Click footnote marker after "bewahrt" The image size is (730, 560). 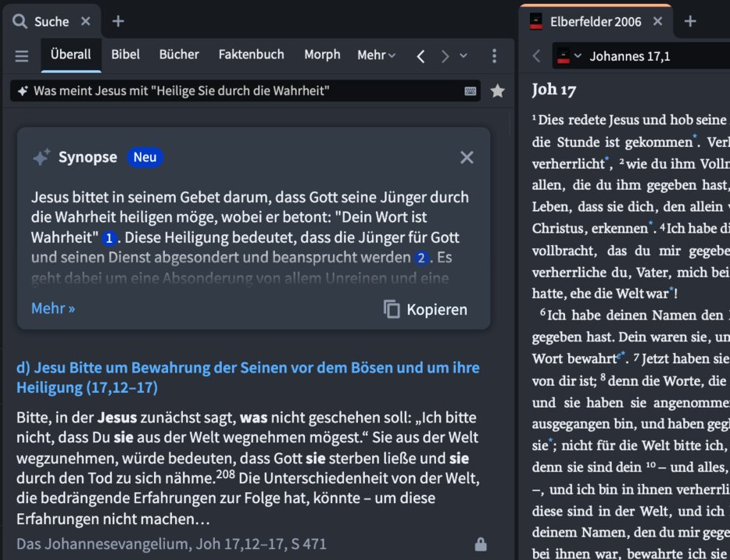621,355
